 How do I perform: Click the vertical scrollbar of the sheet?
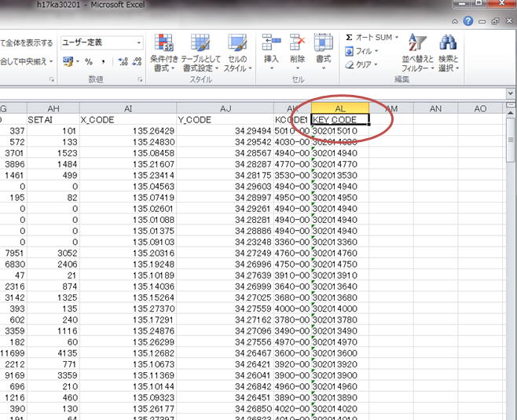511,236
